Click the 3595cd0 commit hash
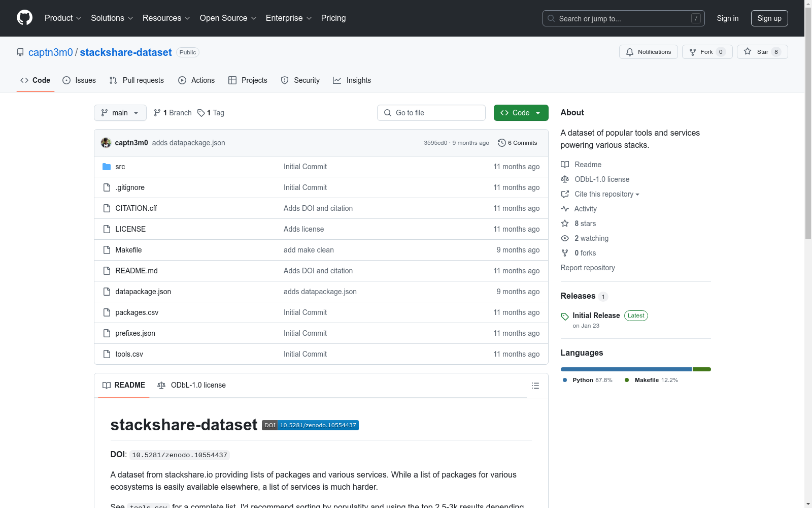 tap(435, 143)
